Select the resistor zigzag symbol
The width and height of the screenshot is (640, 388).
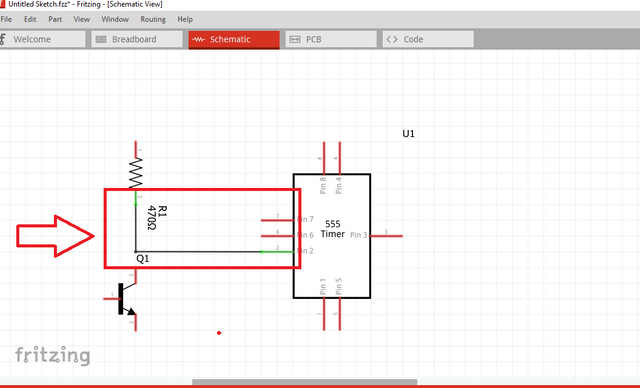point(136,173)
